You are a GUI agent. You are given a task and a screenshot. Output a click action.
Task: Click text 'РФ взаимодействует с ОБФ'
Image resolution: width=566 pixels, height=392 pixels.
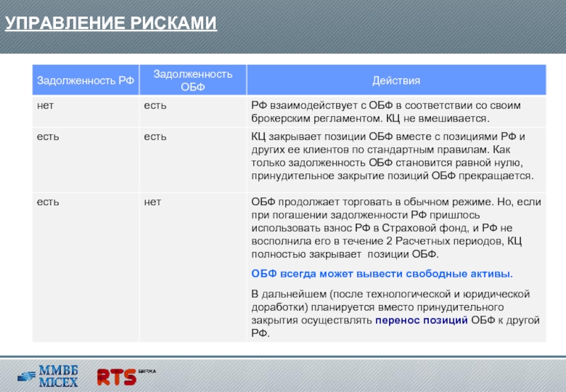(x=322, y=105)
